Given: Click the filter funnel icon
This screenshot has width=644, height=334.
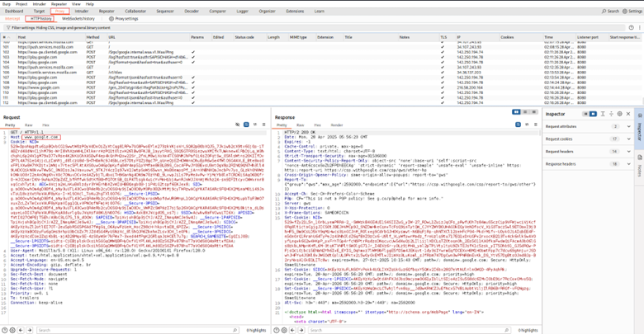Looking at the screenshot, I should (8, 27).
